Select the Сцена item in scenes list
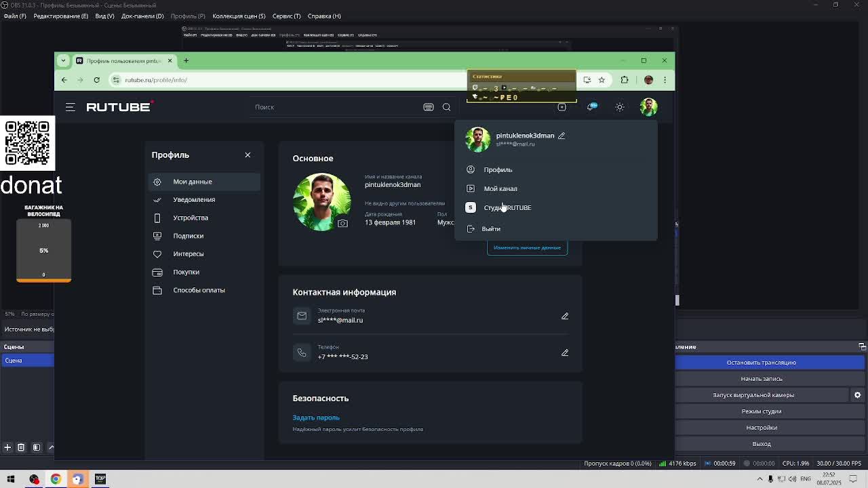Image resolution: width=868 pixels, height=488 pixels. click(x=27, y=361)
